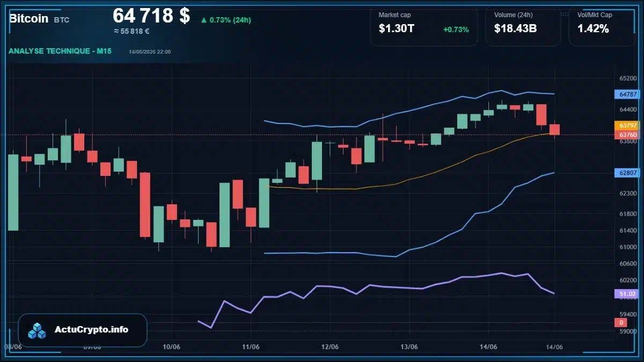The image size is (644, 362).
Task: Select the 1.42% Vol/Mkt Cap value
Action: click(593, 29)
